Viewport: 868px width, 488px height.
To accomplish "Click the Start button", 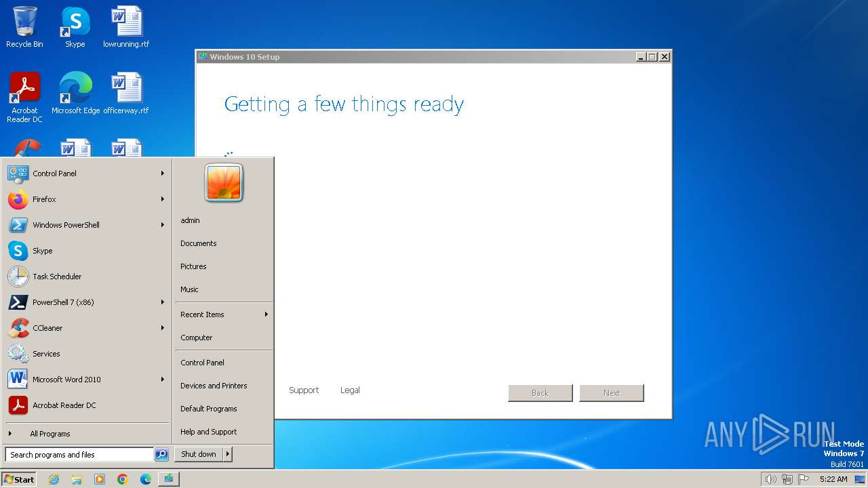I will point(19,479).
